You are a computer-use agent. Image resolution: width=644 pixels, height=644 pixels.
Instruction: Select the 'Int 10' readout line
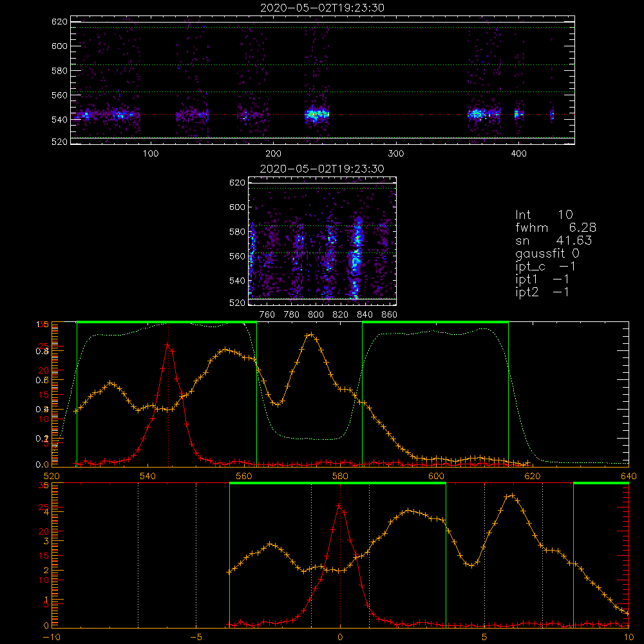point(544,214)
